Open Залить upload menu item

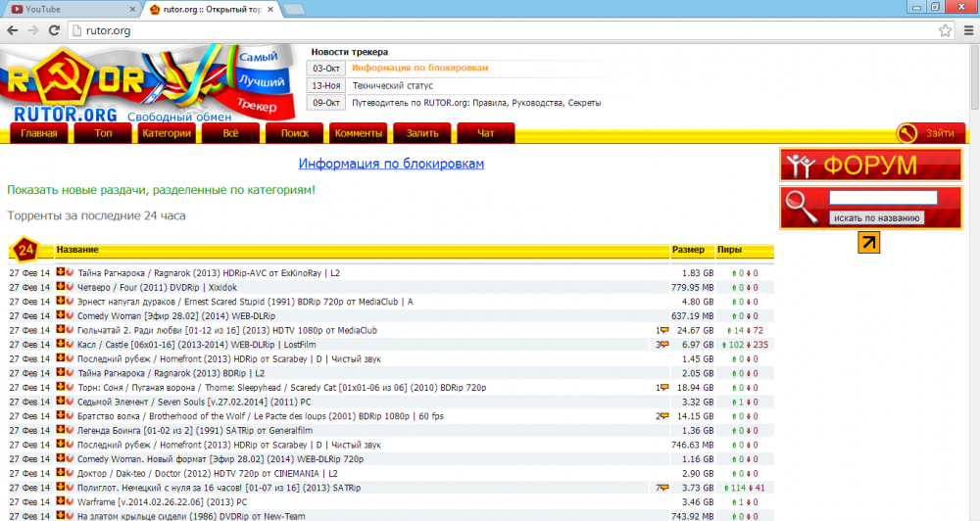421,133
